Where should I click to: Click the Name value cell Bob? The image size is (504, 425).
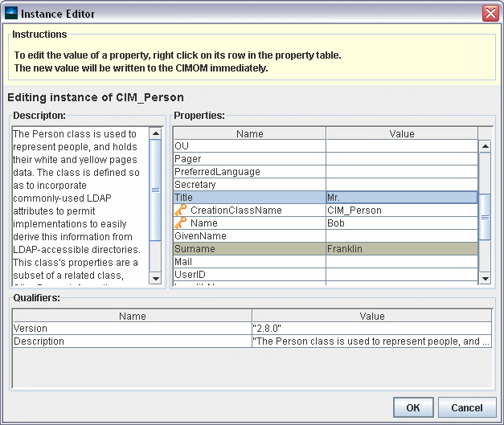click(x=400, y=223)
